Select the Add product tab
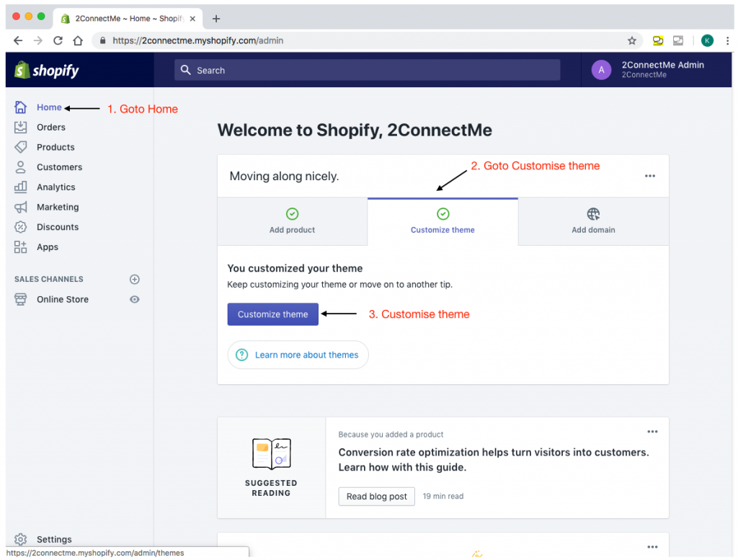This screenshot has height=560, width=738. point(293,221)
